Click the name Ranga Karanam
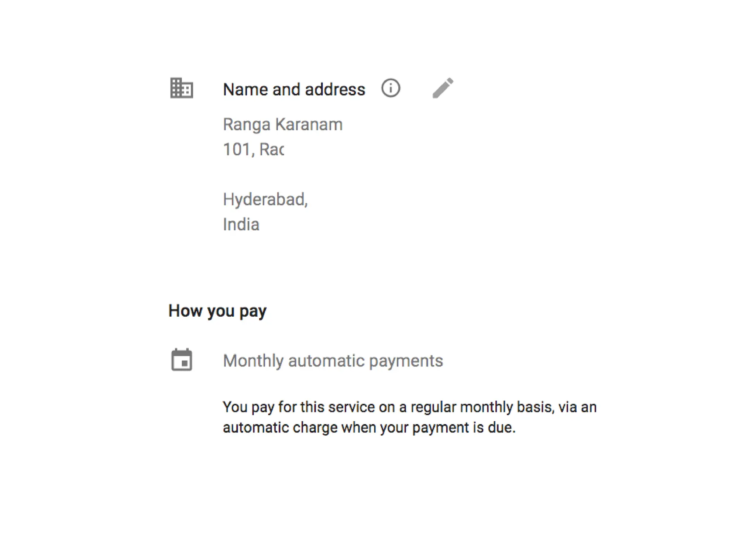Image resolution: width=756 pixels, height=551 pixels. (283, 125)
